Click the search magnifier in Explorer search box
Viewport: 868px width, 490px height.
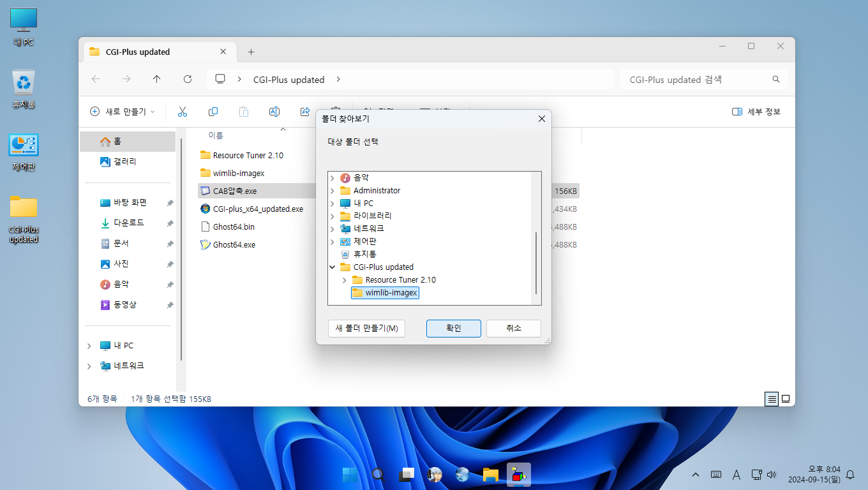coord(776,80)
